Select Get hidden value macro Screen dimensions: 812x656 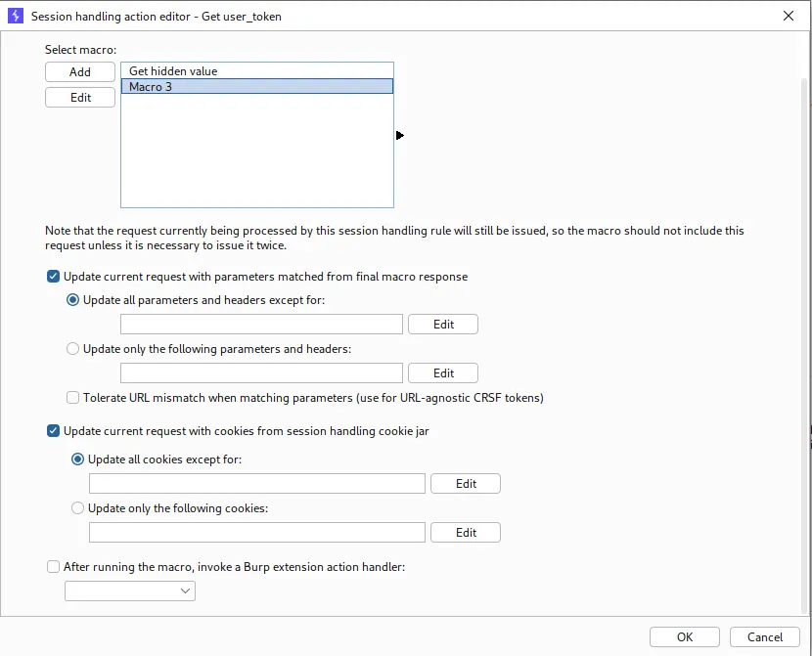pos(257,70)
